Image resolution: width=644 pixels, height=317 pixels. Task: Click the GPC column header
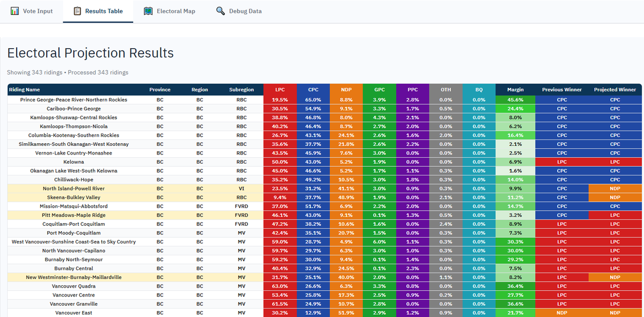click(379, 90)
